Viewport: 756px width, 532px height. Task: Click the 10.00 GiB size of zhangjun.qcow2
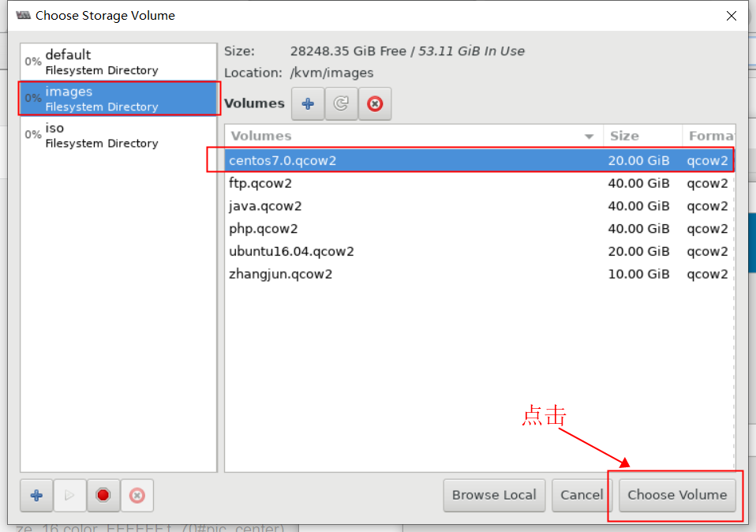coord(638,274)
